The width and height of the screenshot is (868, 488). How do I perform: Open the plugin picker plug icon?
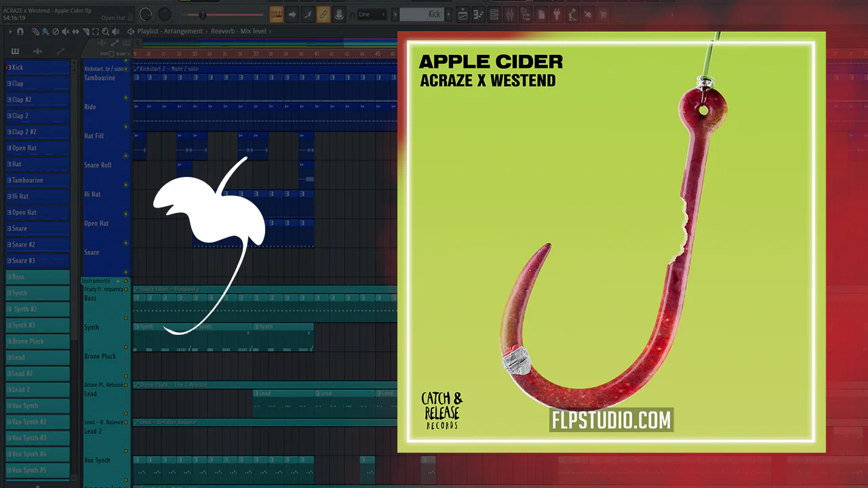[557, 14]
